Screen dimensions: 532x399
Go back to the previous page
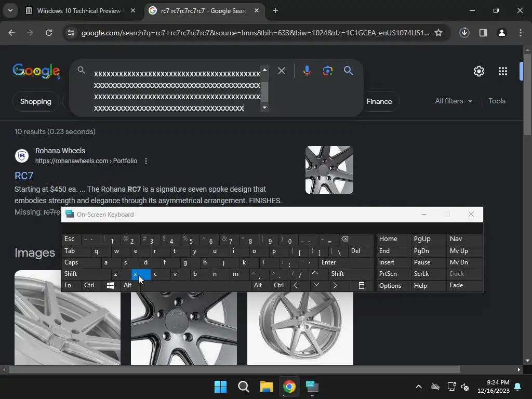click(x=11, y=33)
